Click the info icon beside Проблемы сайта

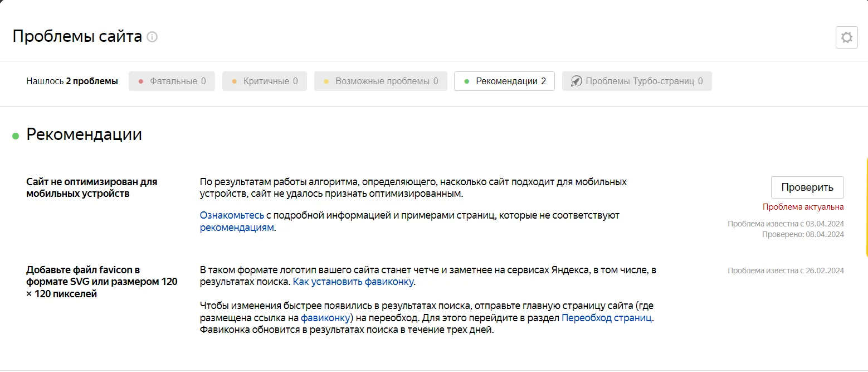[152, 37]
